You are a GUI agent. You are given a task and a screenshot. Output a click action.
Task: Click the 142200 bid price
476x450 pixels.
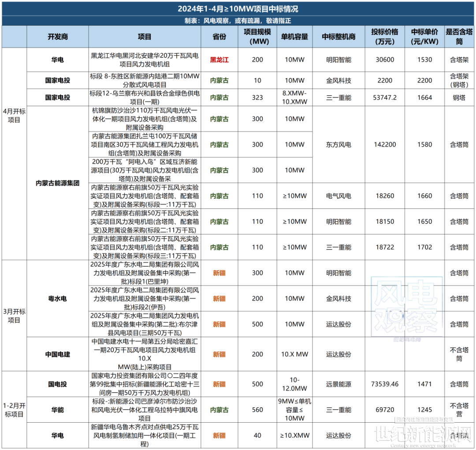click(385, 145)
